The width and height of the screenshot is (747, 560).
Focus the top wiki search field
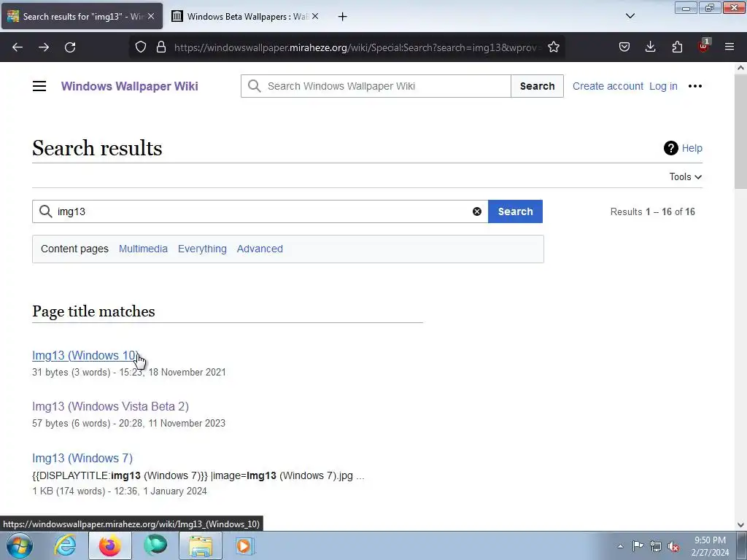376,86
